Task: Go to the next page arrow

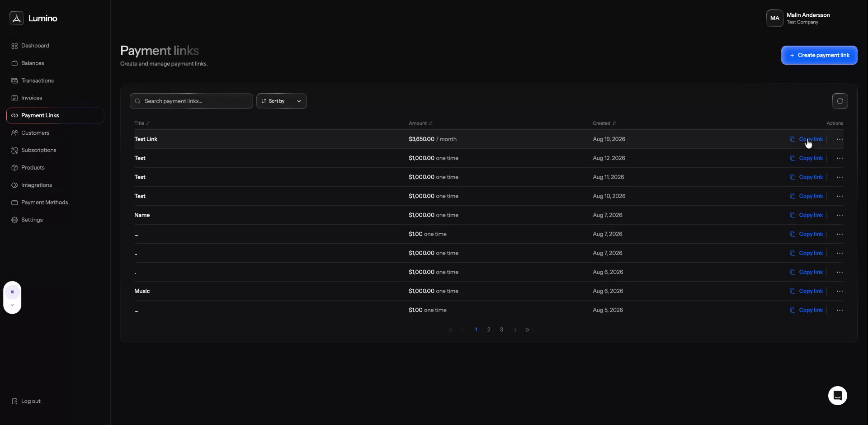Action: [515, 330]
